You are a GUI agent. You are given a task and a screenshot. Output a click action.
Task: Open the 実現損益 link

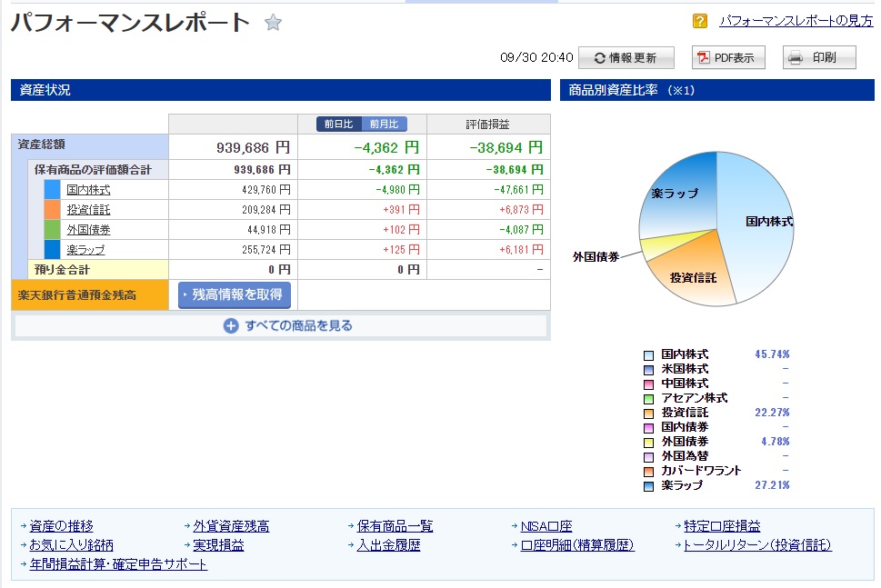[x=218, y=545]
